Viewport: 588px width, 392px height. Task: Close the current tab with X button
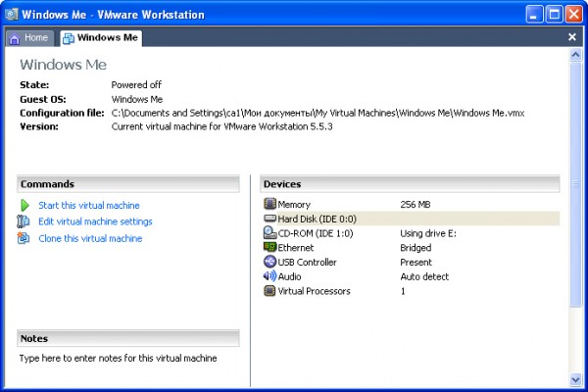tap(572, 37)
